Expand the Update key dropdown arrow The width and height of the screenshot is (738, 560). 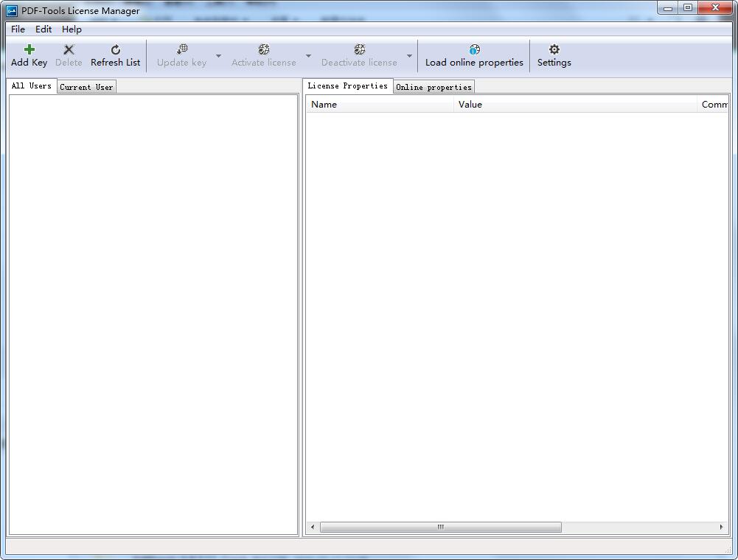point(218,55)
